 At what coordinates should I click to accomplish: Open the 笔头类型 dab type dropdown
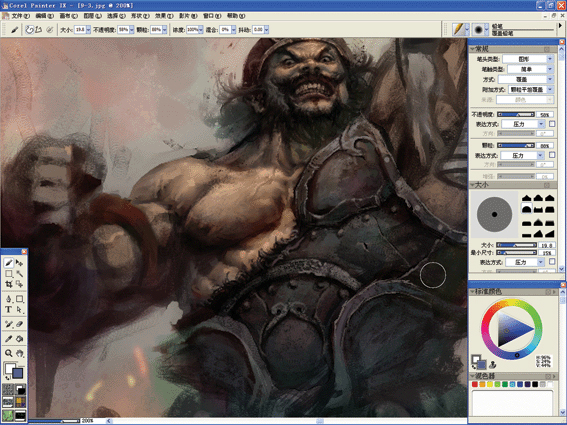click(528, 59)
